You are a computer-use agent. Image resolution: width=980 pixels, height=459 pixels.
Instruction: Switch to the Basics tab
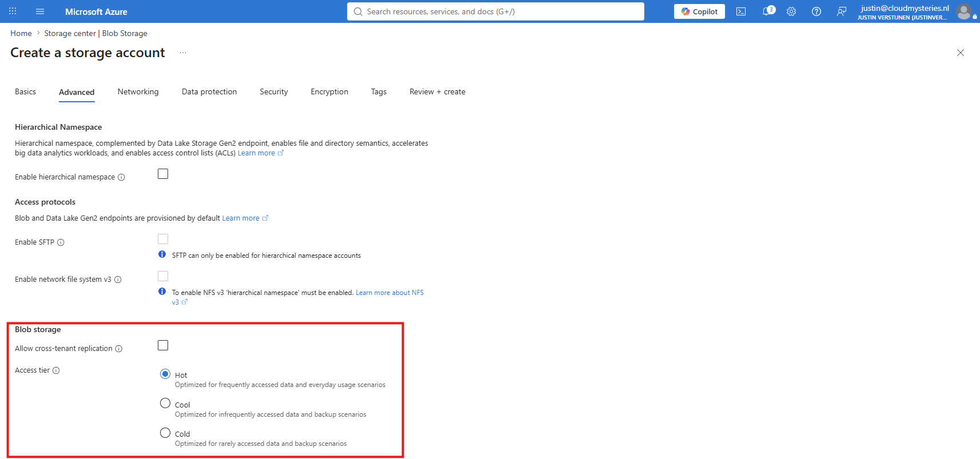pos(25,91)
